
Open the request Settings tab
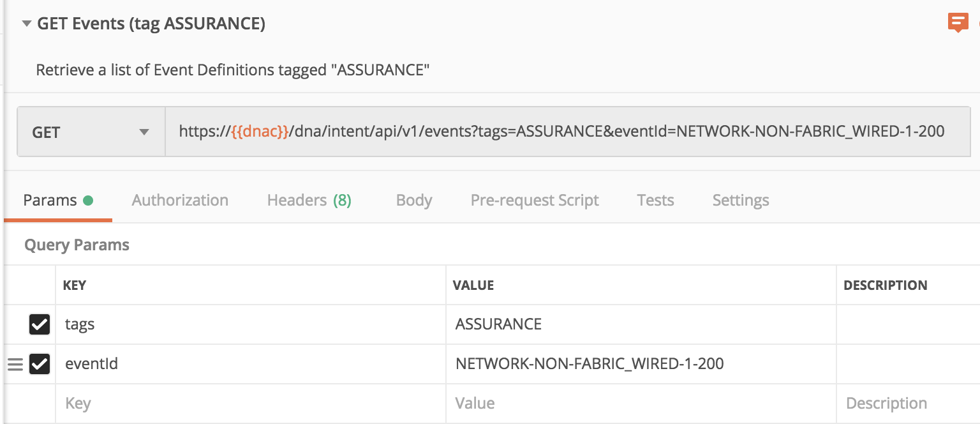pyautogui.click(x=740, y=200)
